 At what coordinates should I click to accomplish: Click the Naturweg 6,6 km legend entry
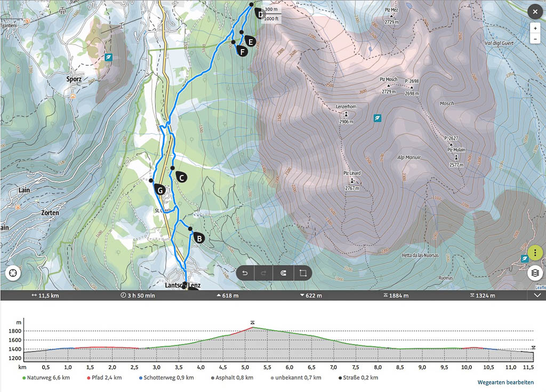click(46, 378)
